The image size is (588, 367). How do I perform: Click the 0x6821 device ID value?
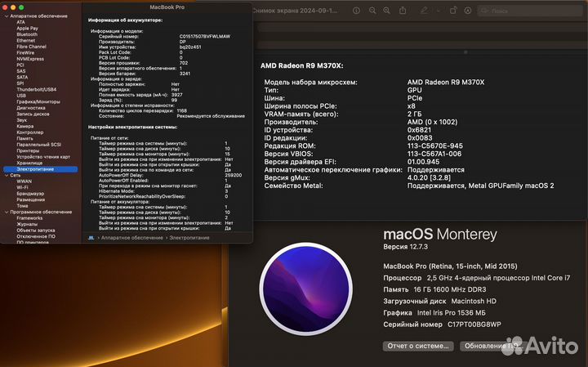[419, 130]
